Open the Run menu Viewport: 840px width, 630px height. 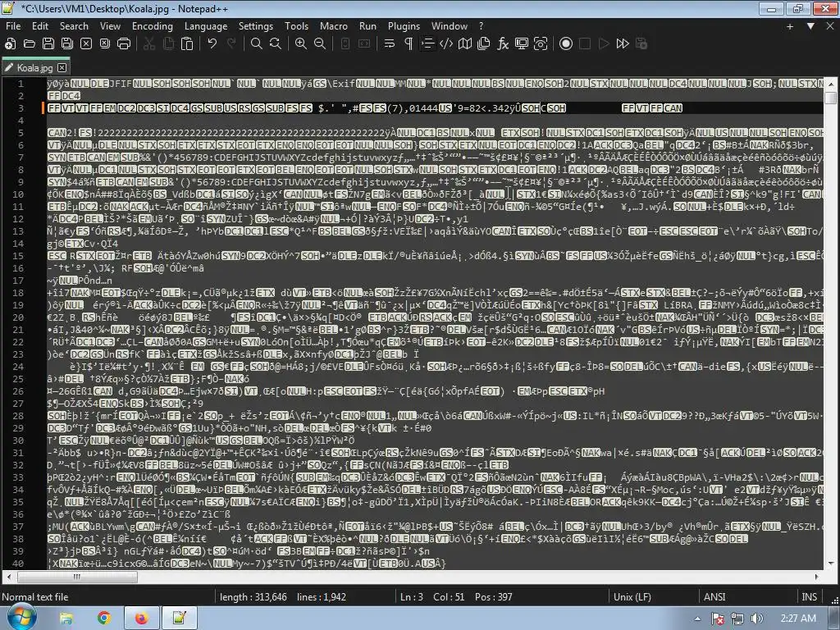[x=367, y=25]
